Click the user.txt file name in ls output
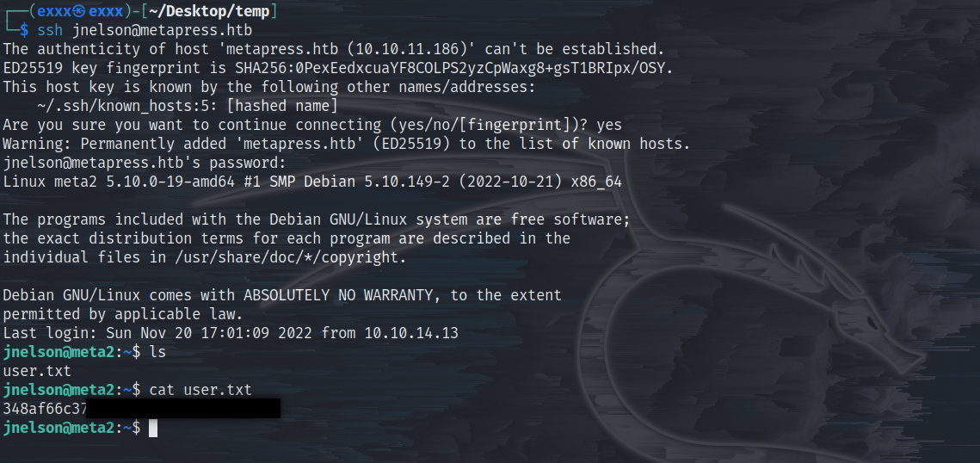This screenshot has height=463, width=980. tap(37, 371)
